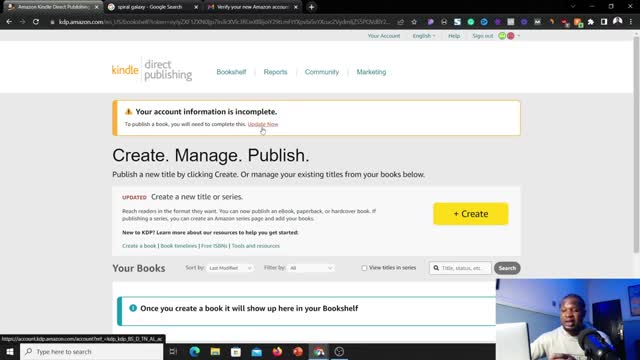Viewport: 640px width, 360px height.
Task: Open the 'Free ISBNs' link
Action: [214, 246]
